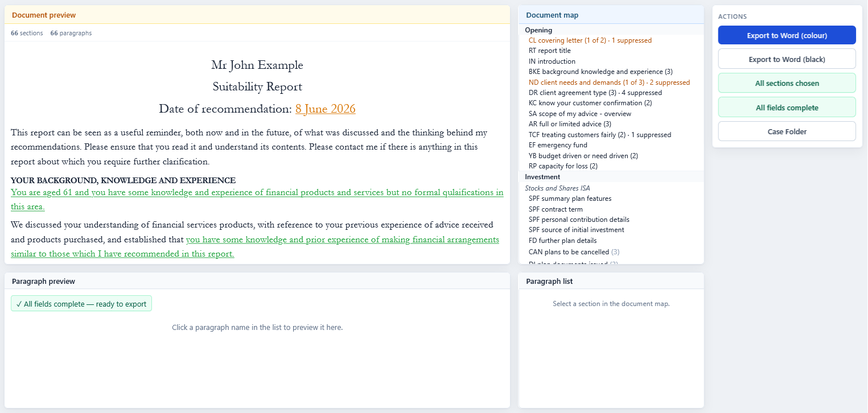
Task: Click the ACTIONS panel label
Action: (x=733, y=16)
